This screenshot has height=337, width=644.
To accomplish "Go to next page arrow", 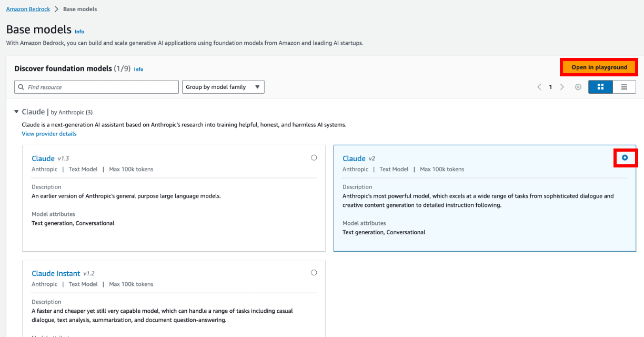I will click(x=562, y=87).
